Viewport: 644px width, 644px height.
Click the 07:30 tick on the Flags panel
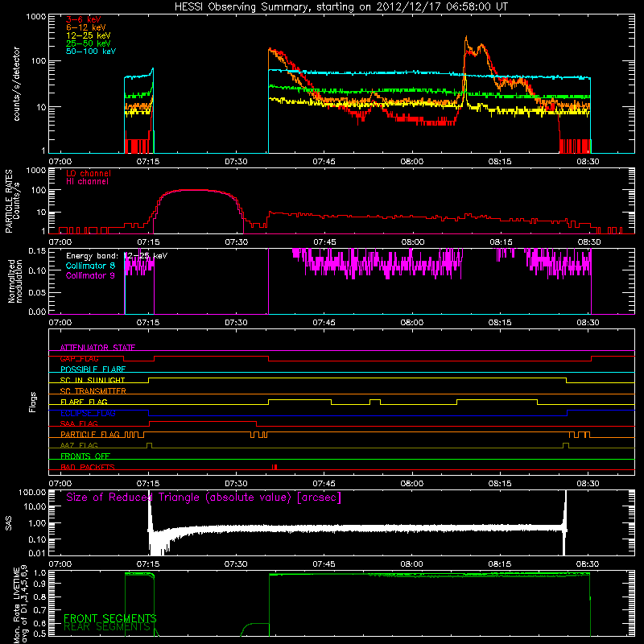pos(236,484)
